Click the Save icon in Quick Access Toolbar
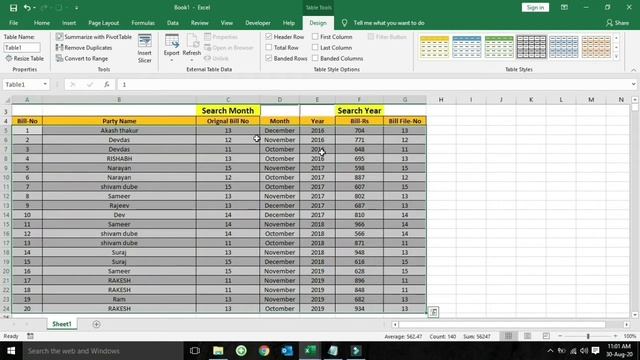 pyautogui.click(x=13, y=7)
